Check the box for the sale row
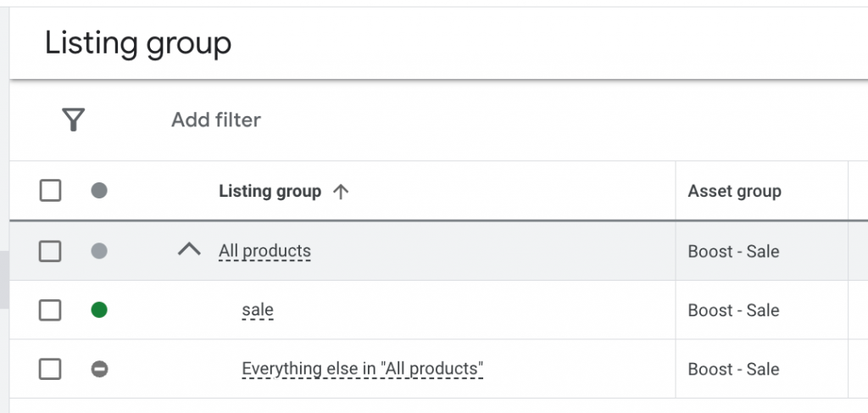Screen dimensions: 868x413 pyautogui.click(x=50, y=310)
